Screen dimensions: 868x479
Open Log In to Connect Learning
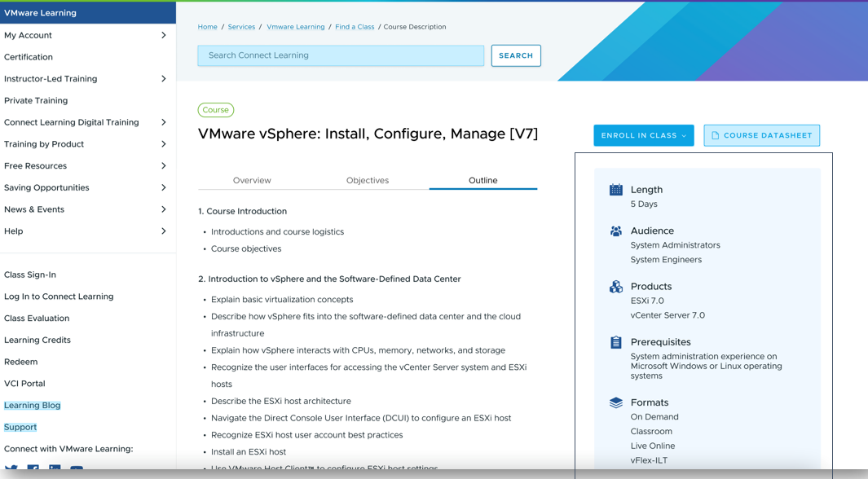coord(59,297)
